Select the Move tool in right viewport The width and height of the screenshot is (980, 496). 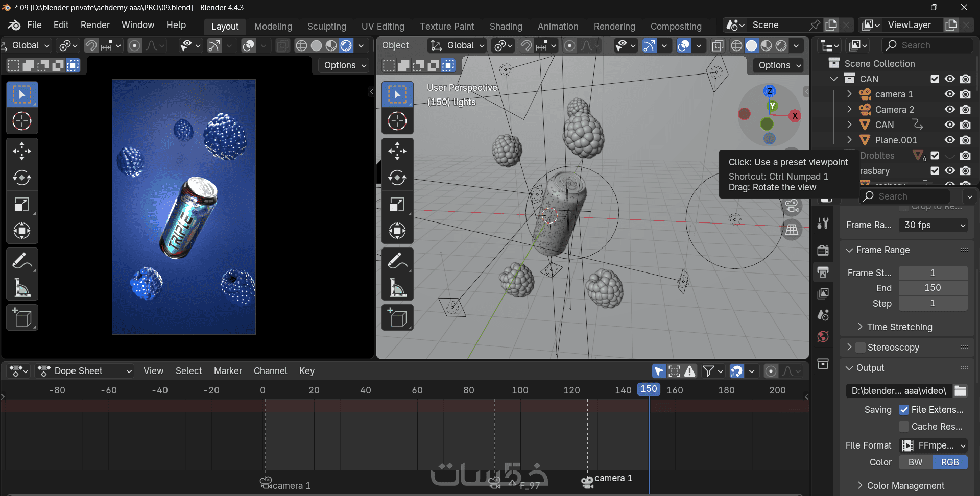coord(397,151)
